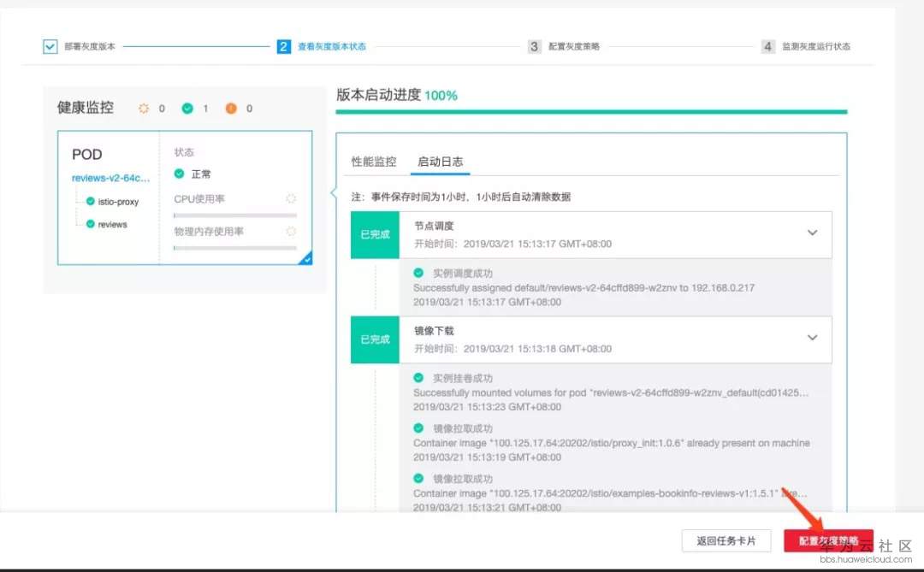The width and height of the screenshot is (924, 572).
Task: Click the loading icon for 物理内存使用率
Action: point(291,232)
